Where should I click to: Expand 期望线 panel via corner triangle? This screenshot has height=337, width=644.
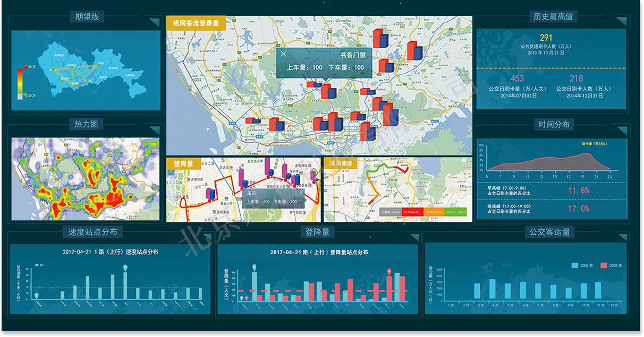click(154, 22)
